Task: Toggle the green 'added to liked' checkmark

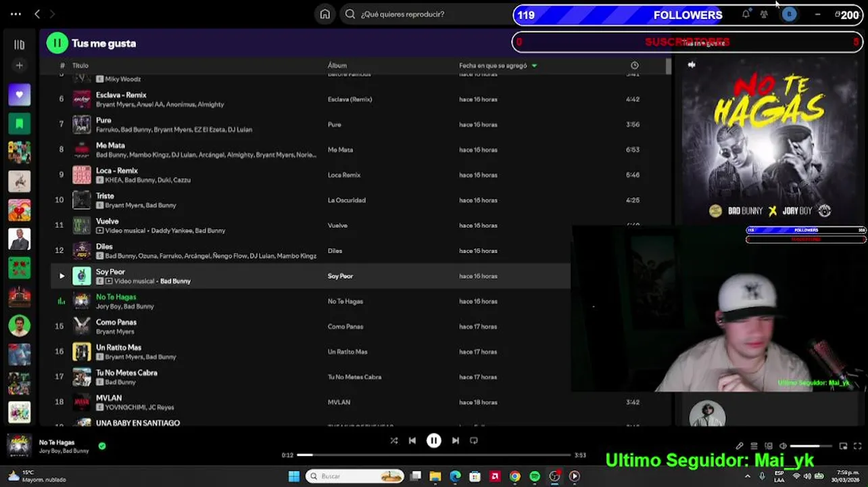Action: pos(102,446)
